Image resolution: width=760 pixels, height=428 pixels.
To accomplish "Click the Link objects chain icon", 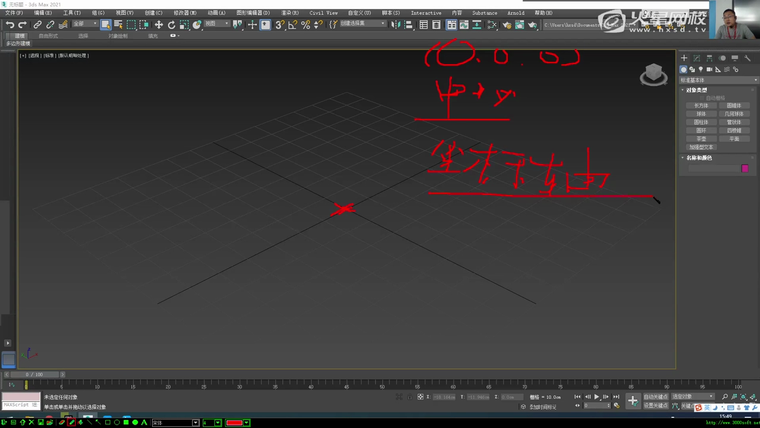I will [37, 25].
